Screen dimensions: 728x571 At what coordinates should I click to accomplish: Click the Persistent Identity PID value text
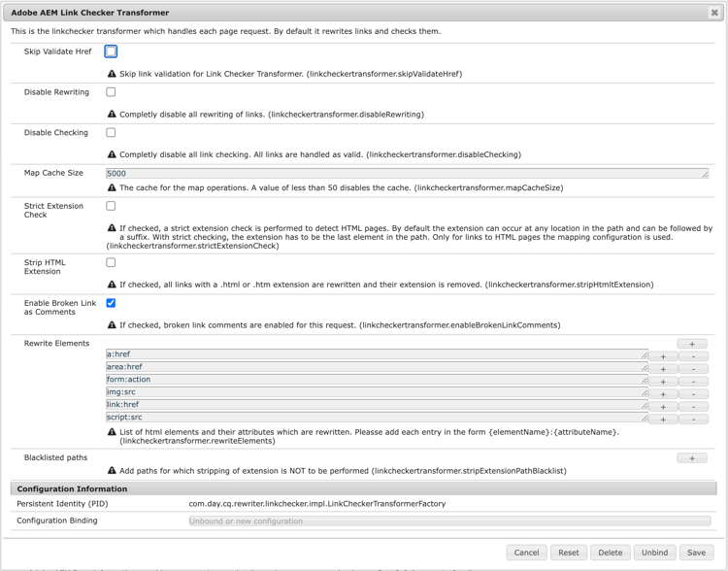(317, 504)
